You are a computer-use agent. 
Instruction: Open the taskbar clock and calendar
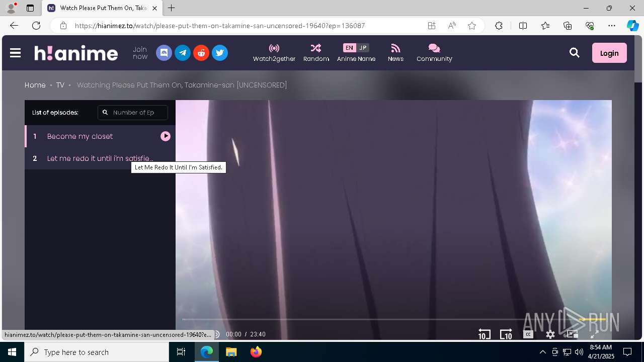coord(601,352)
